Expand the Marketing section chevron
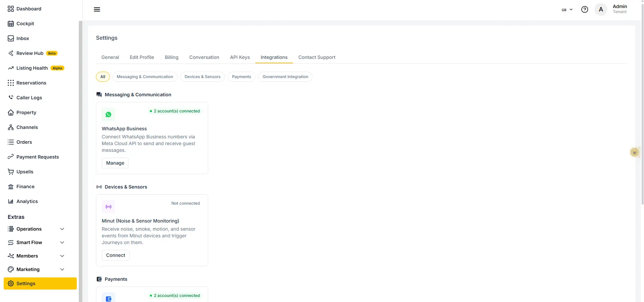This screenshot has height=302, width=644. coord(62,269)
